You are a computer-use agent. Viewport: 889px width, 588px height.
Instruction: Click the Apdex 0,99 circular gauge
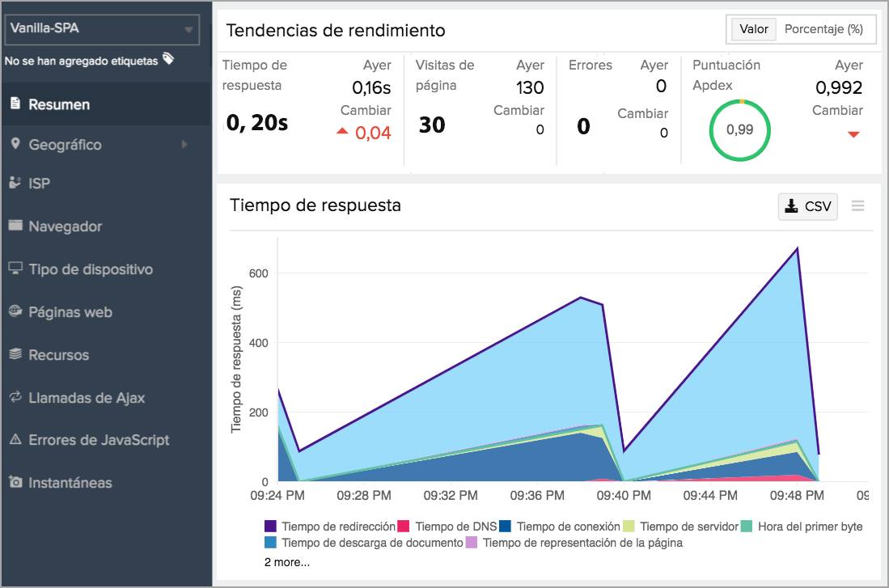click(739, 130)
